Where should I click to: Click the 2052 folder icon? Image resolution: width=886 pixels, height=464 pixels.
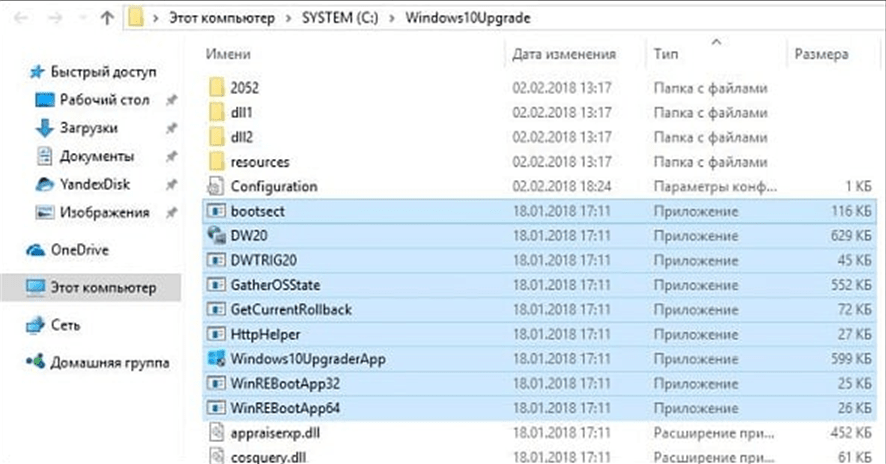217,87
